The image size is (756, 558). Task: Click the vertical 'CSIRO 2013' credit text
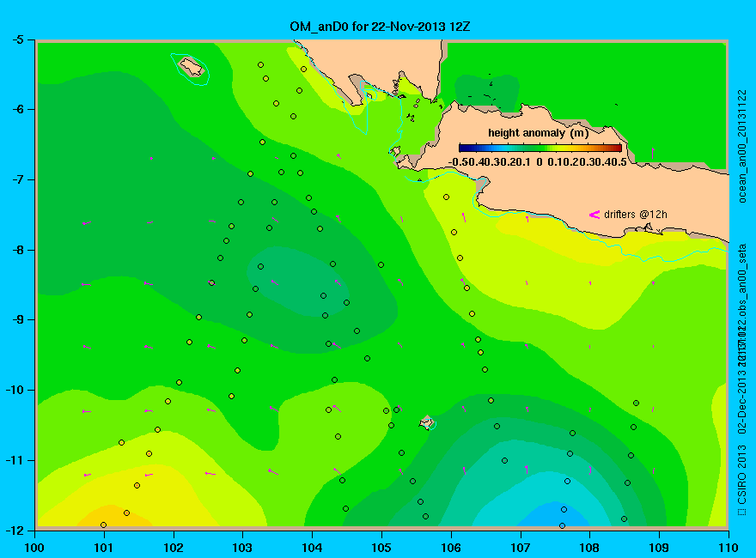(x=742, y=475)
